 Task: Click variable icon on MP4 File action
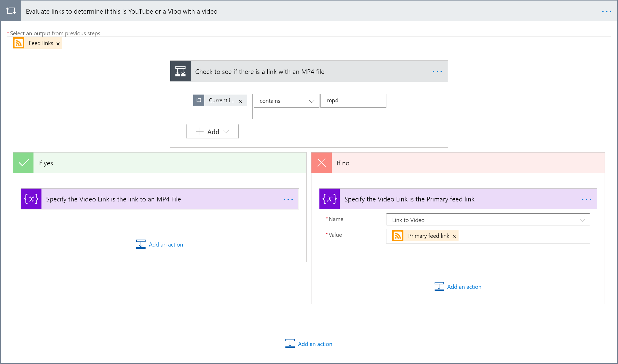coord(31,199)
